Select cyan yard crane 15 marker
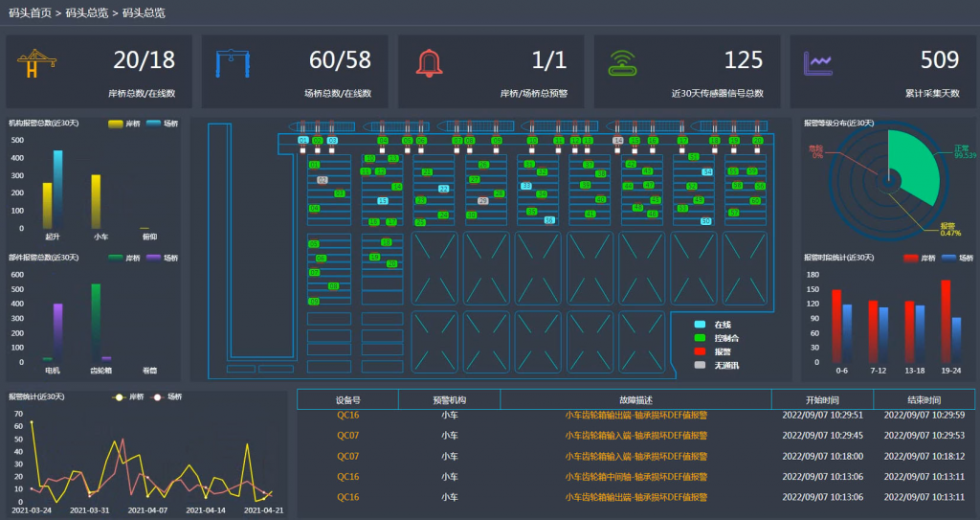The image size is (980, 520). pyautogui.click(x=383, y=201)
